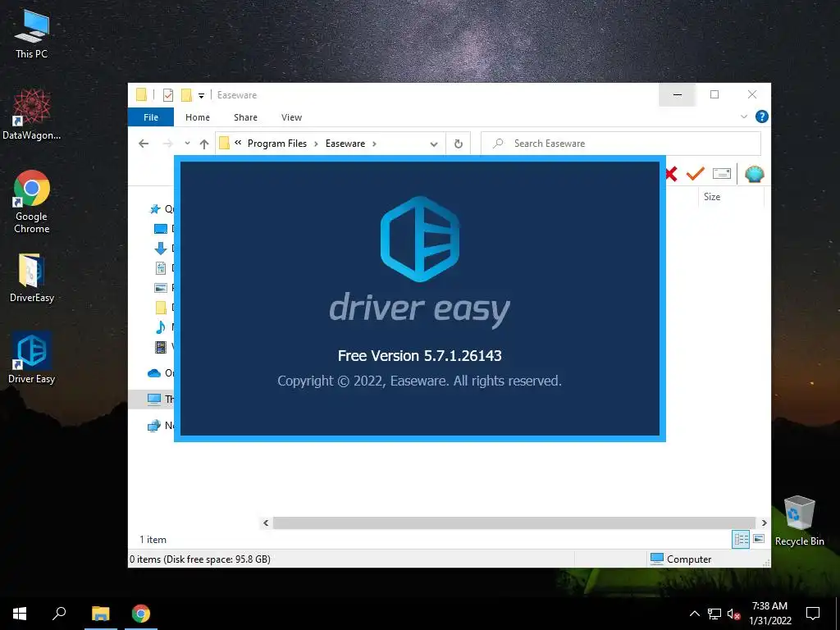Open the Action Center notification icon
Screen dimensions: 840x630
(813, 614)
